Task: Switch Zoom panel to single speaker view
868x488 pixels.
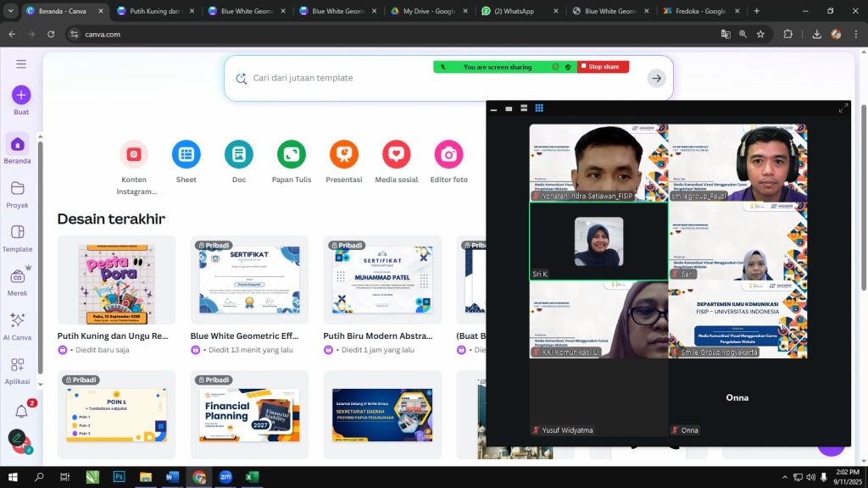Action: coord(509,108)
